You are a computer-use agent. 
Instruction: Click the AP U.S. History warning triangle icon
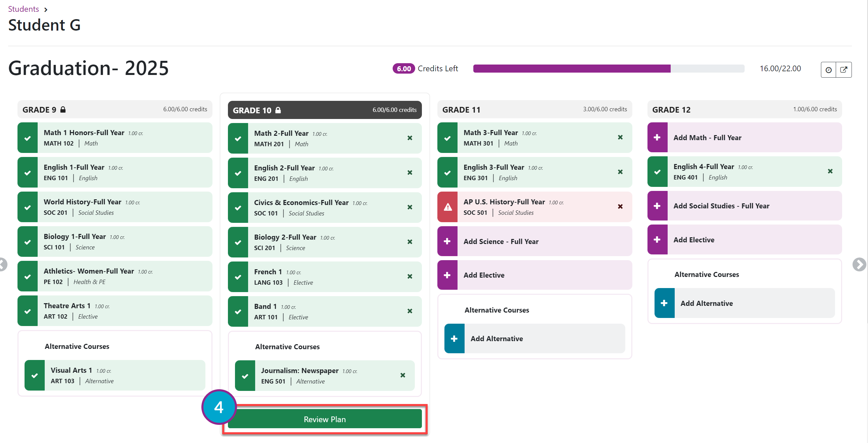click(x=447, y=207)
